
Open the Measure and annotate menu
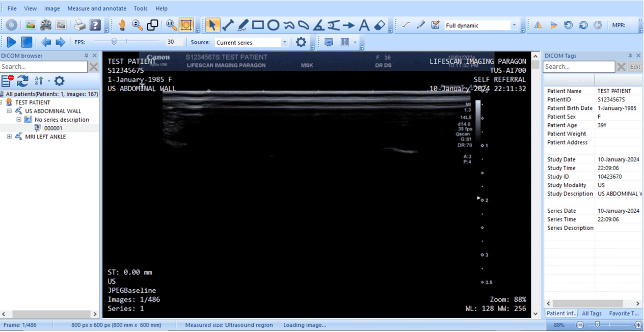click(97, 9)
